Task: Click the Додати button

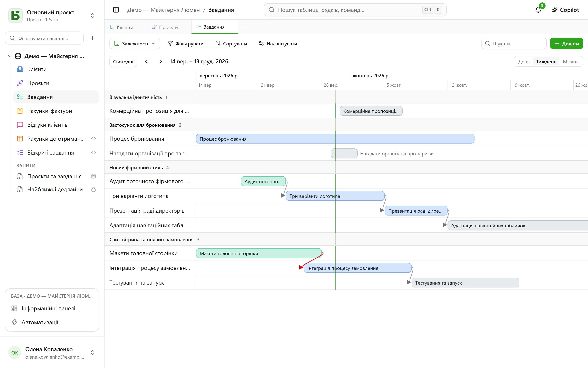Action: coord(566,44)
